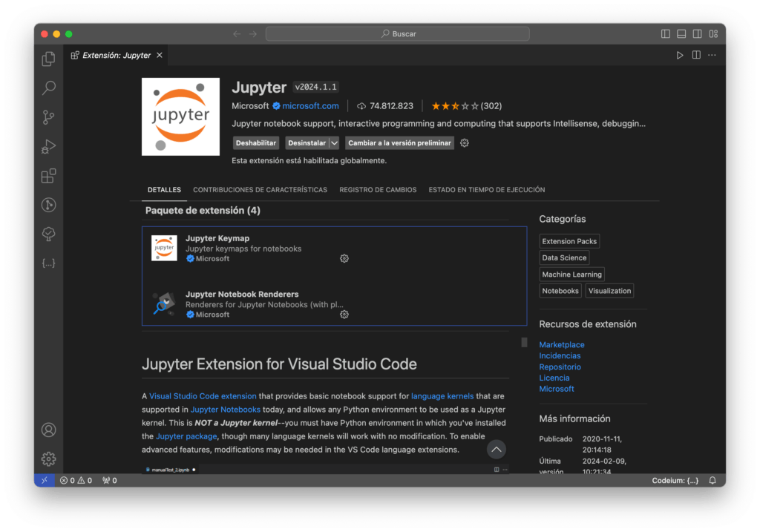
Task: Open the Marketplace resource link
Action: (x=561, y=345)
